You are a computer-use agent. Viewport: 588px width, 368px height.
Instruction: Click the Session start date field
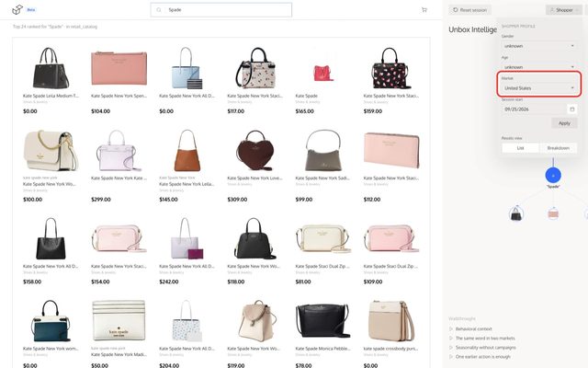535,109
